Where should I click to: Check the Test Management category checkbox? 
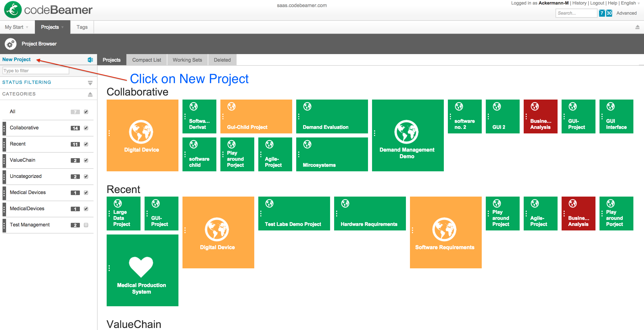[x=86, y=225]
